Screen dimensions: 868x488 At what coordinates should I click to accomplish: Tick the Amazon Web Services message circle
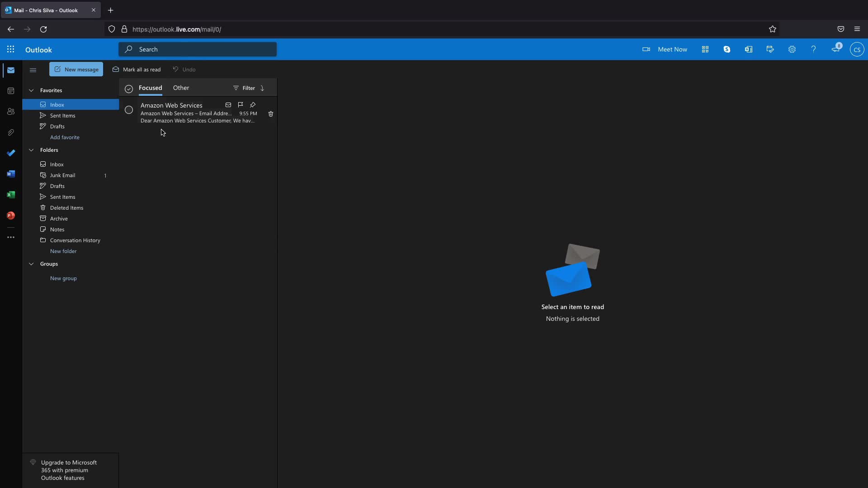pos(129,110)
